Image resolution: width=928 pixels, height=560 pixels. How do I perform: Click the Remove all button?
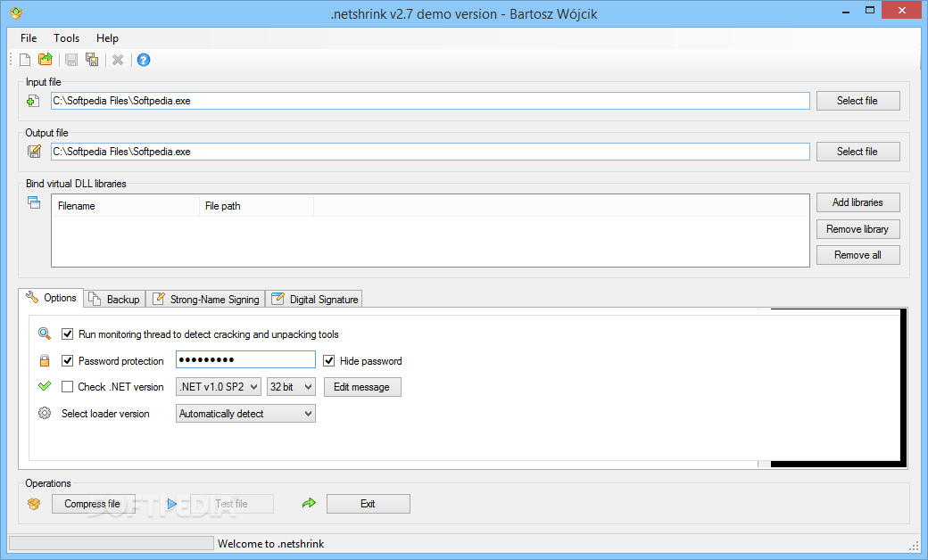[x=858, y=255]
